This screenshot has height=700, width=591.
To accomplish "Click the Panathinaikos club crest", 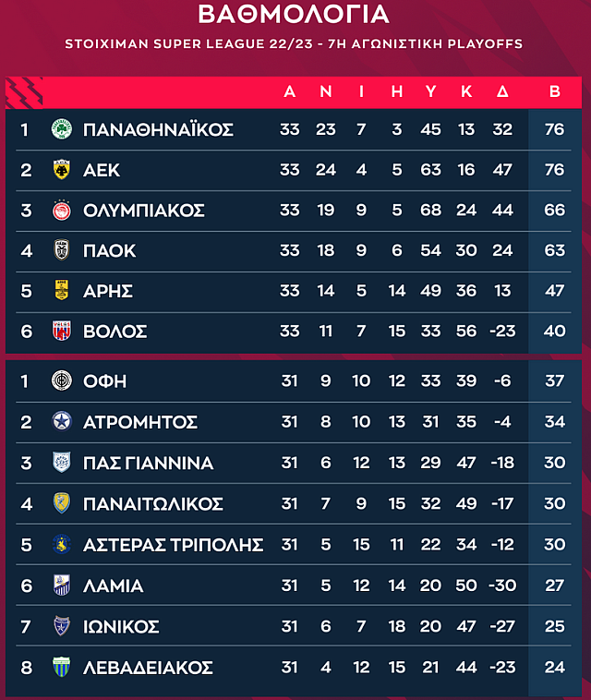I will point(62,129).
